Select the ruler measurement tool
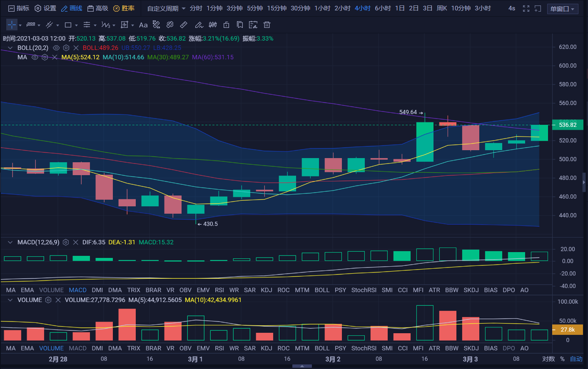 click(x=184, y=25)
